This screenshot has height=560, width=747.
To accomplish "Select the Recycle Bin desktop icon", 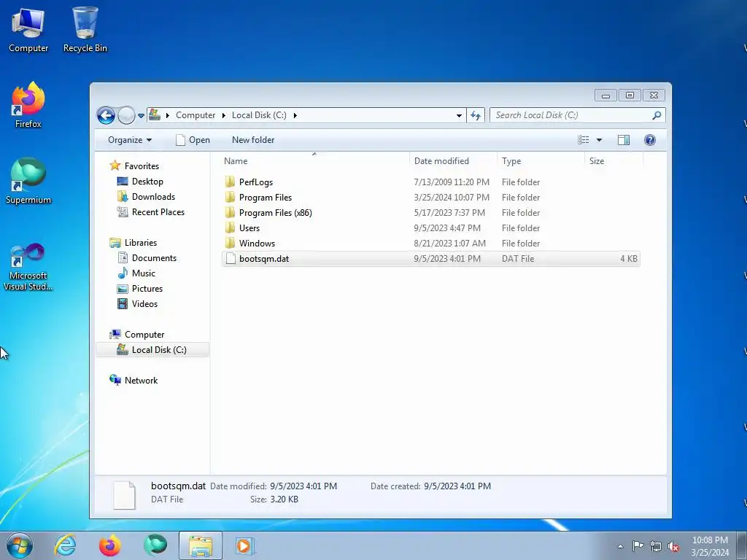I will [85, 29].
